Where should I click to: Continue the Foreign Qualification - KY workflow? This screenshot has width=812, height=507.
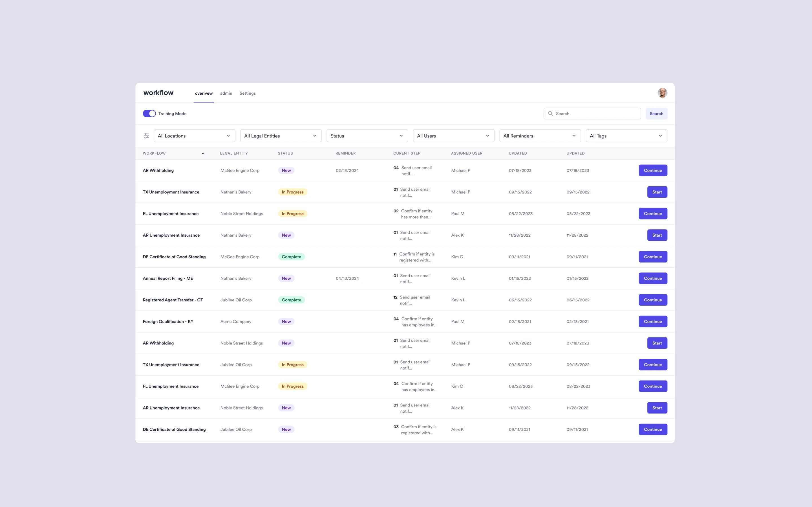point(653,322)
